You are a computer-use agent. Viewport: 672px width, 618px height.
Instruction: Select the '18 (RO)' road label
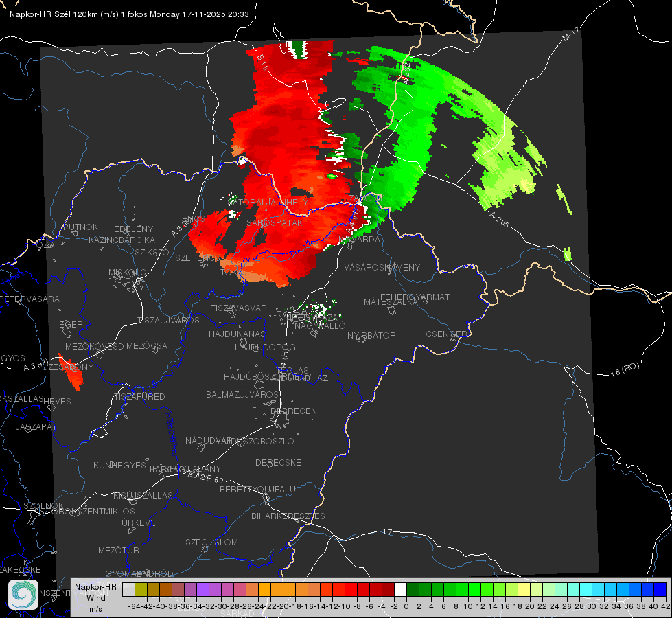point(625,369)
